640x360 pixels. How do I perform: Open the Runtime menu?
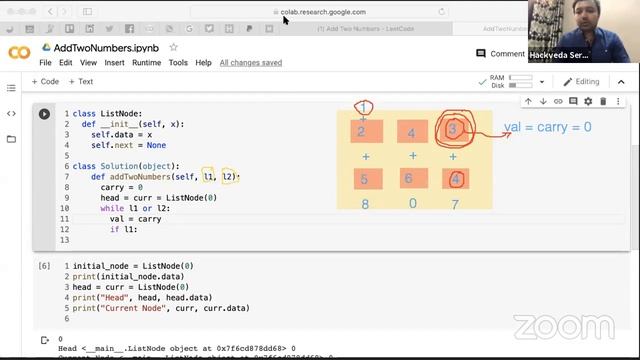(147, 63)
